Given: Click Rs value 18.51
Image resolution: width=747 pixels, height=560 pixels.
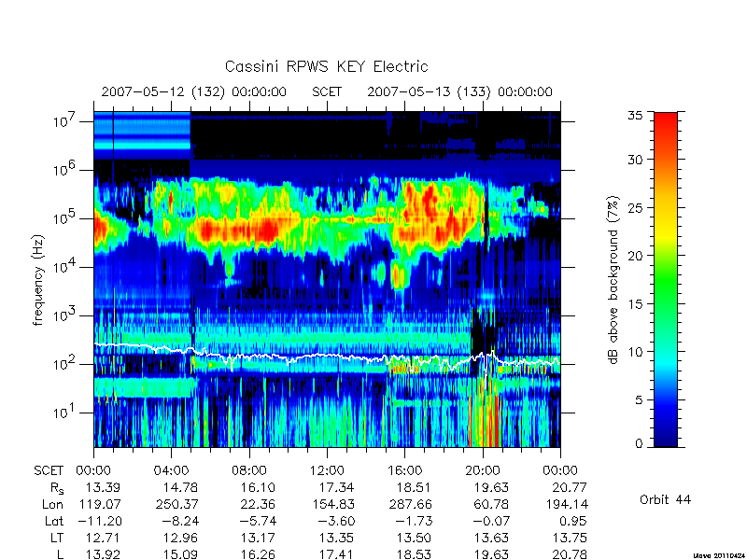Looking at the screenshot, I should 414,487.
